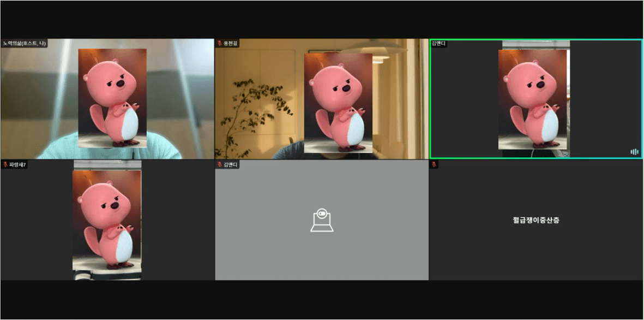Select the green-highlighted 김멘디 active speaker tile
The width and height of the screenshot is (644, 320).
click(x=536, y=99)
